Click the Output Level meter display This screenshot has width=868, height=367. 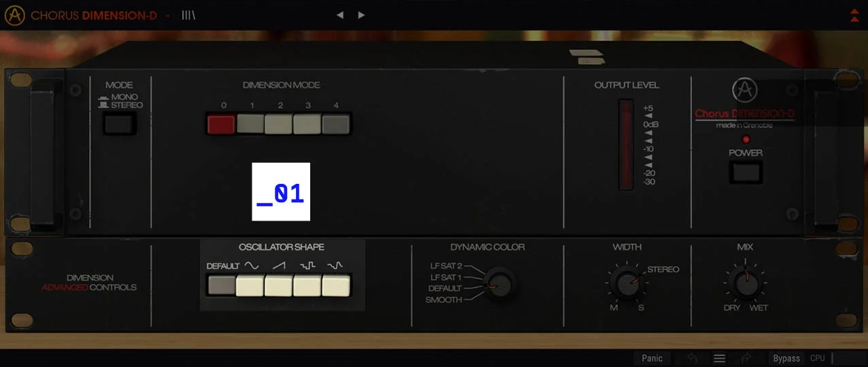coord(625,144)
